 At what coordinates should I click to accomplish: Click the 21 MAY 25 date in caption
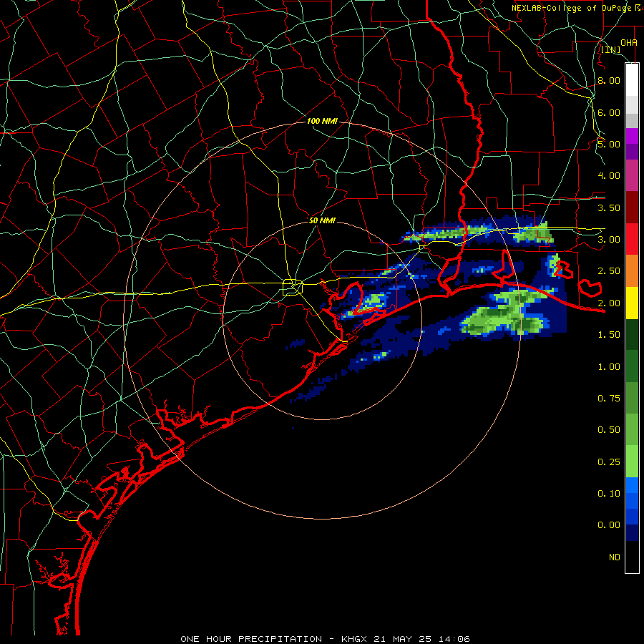[x=403, y=639]
